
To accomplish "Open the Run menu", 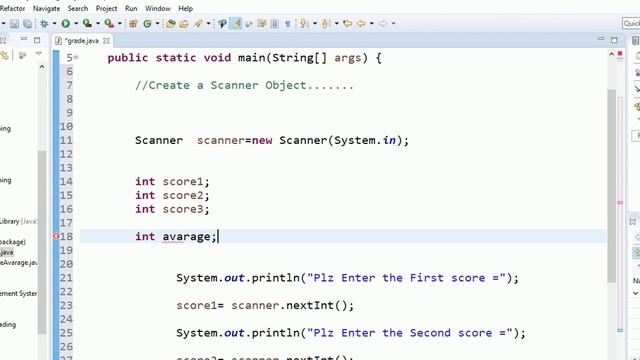I will click(131, 8).
